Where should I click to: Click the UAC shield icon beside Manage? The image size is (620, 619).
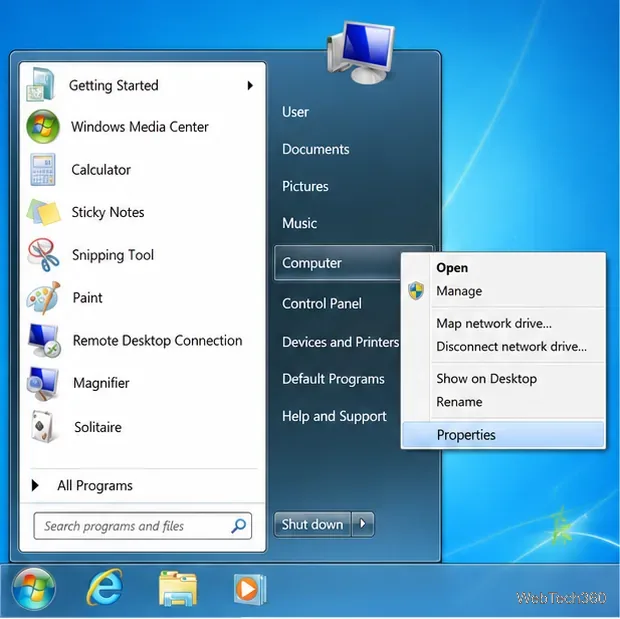[x=416, y=291]
